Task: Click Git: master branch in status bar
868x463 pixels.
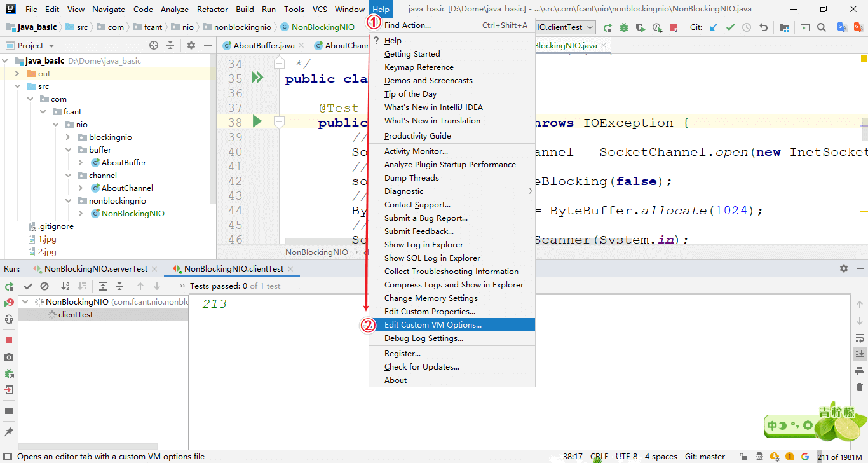Action: pos(705,457)
